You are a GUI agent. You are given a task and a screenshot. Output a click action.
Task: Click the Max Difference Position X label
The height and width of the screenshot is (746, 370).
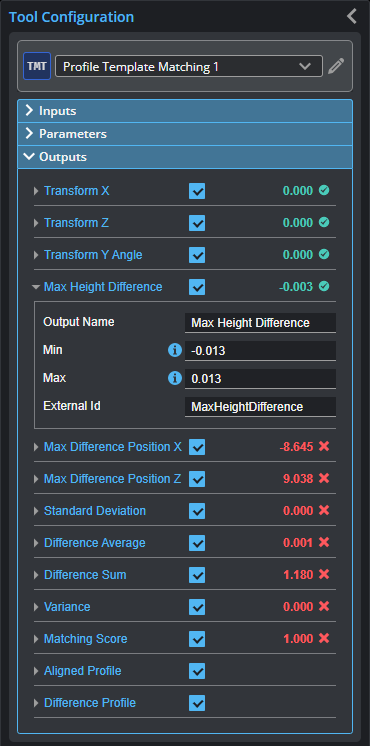pos(113,447)
